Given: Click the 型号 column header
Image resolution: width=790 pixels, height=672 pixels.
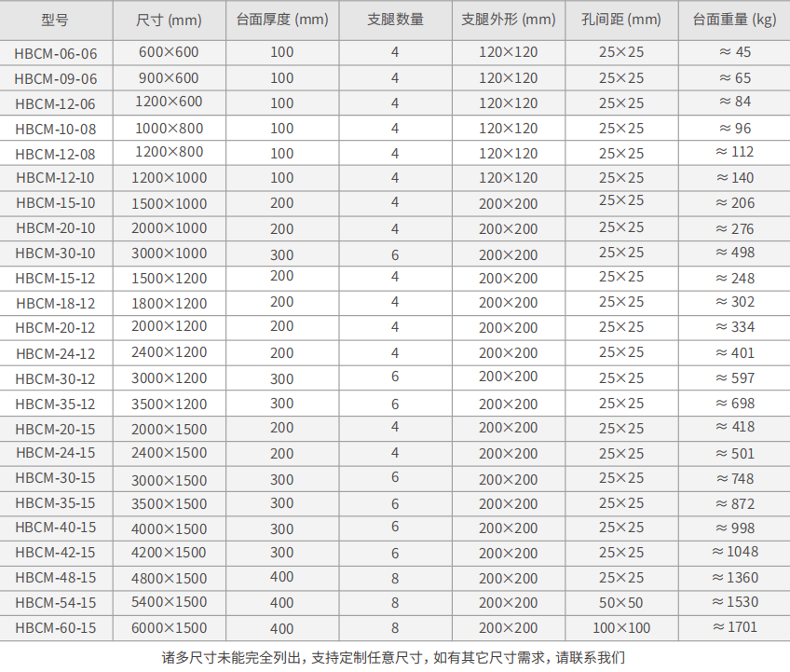Looking at the screenshot, I should click(x=56, y=20).
